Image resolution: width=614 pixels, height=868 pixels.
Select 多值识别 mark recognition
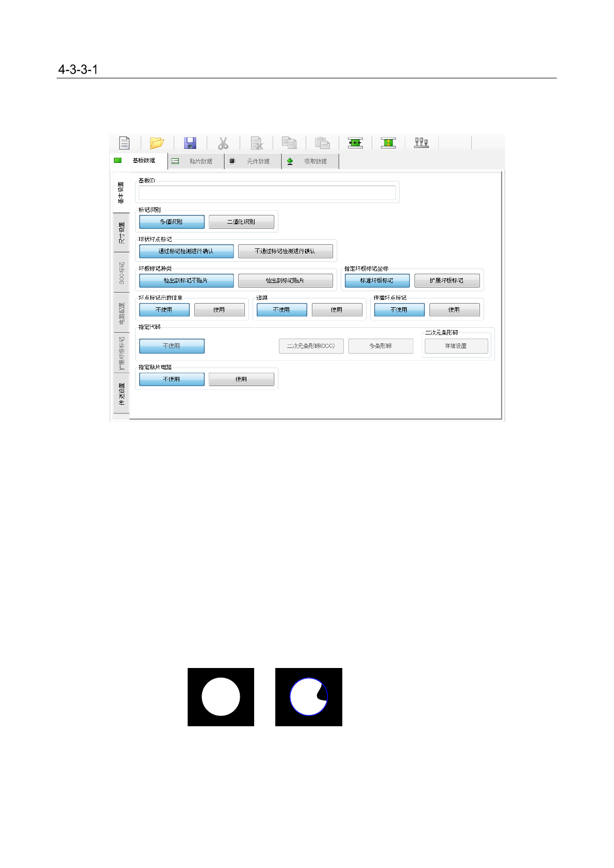click(172, 222)
